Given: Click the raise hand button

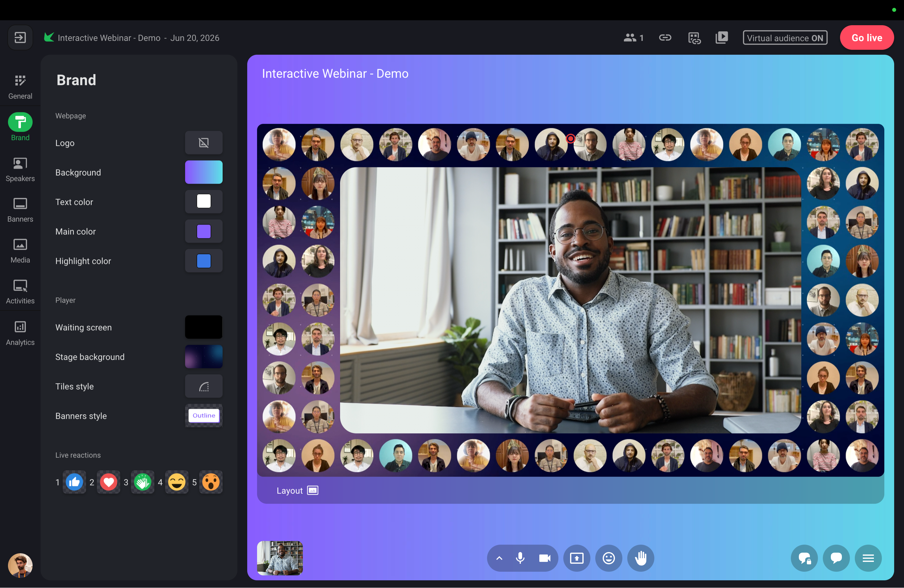Looking at the screenshot, I should (640, 558).
